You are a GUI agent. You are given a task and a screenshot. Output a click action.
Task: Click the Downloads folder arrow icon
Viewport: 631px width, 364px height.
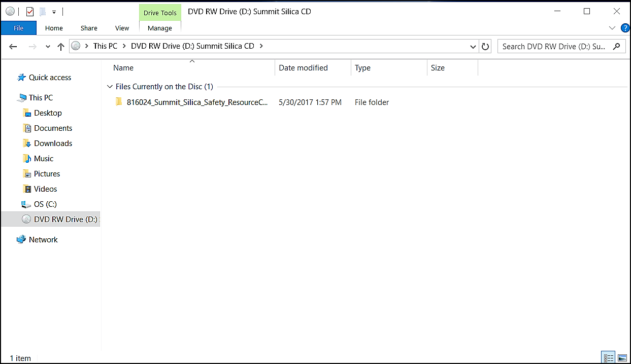click(27, 143)
